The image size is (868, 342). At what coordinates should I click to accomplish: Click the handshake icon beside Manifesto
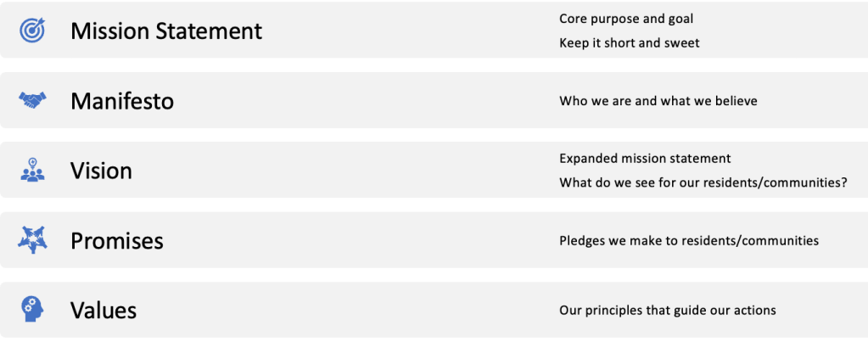coord(32,101)
